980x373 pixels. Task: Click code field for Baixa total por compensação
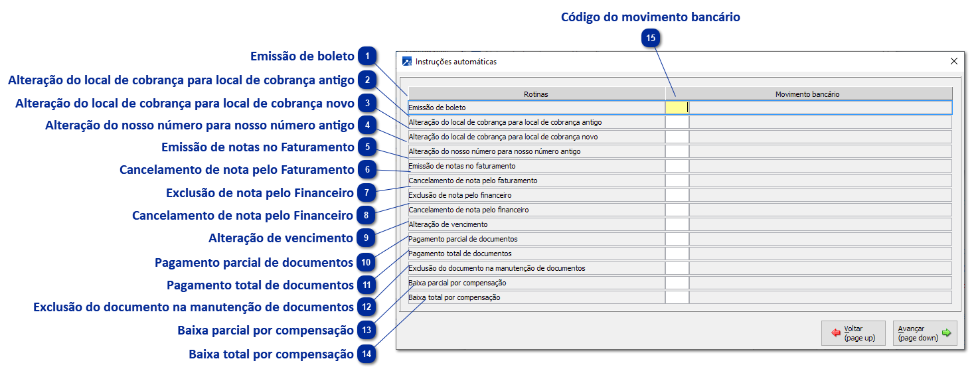[x=677, y=297]
